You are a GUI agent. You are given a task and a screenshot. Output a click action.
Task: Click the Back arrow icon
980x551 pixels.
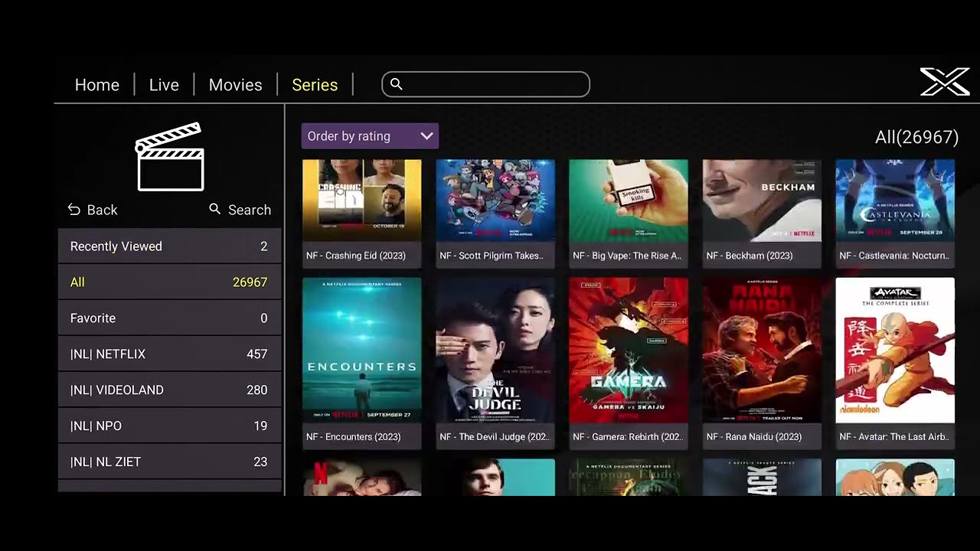[x=73, y=210]
